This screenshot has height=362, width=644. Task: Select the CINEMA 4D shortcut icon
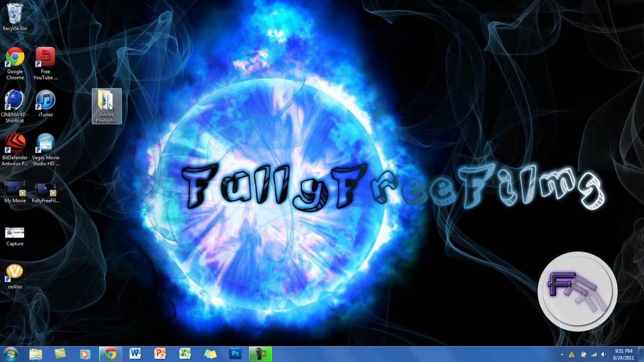[15, 107]
